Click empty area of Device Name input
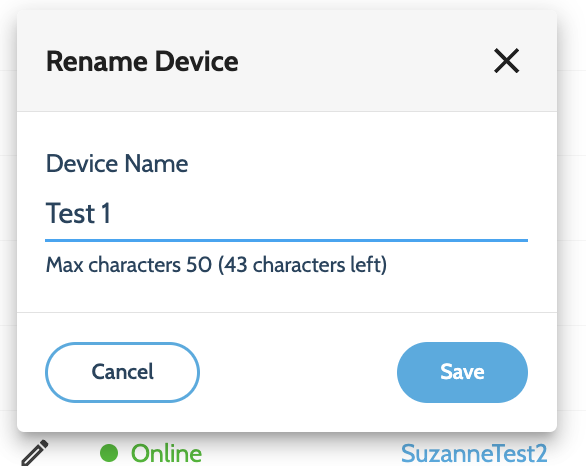Image resolution: width=586 pixels, height=466 pixels. [x=318, y=213]
